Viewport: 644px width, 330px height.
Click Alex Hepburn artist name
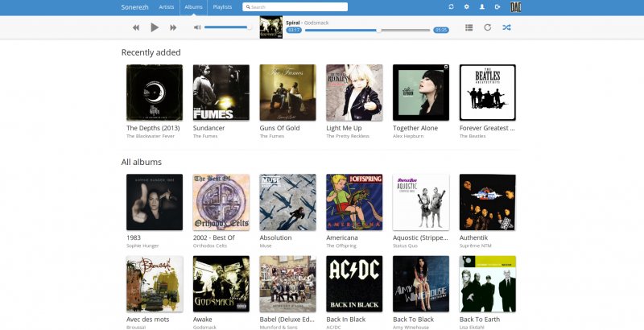407,136
